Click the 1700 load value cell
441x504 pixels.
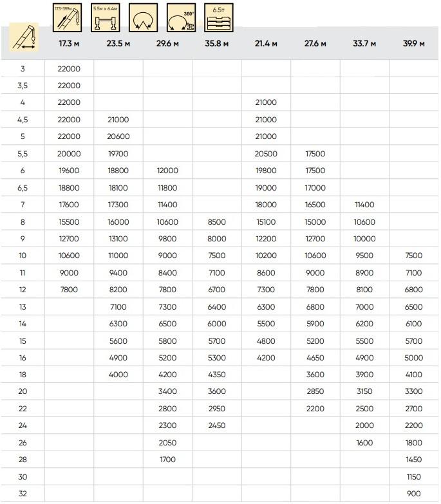click(167, 460)
